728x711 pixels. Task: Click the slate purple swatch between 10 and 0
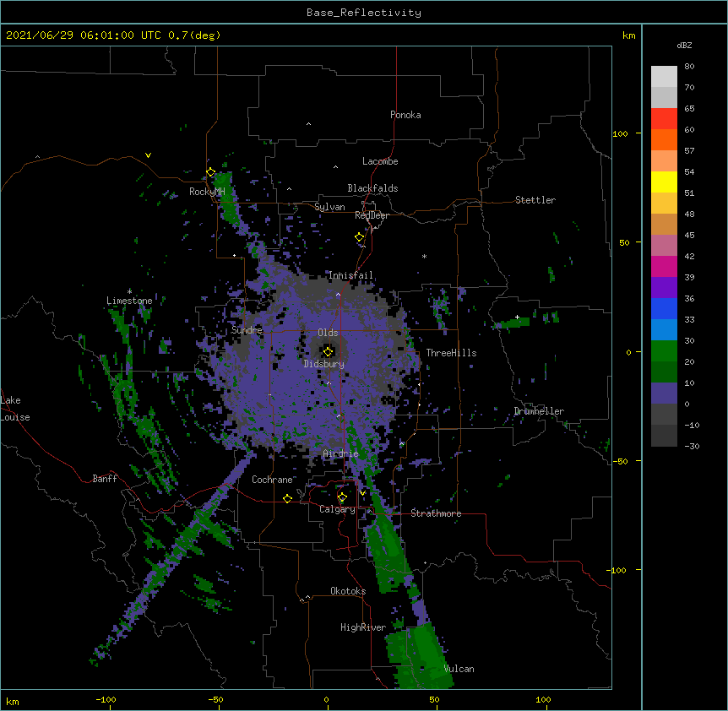pyautogui.click(x=664, y=393)
